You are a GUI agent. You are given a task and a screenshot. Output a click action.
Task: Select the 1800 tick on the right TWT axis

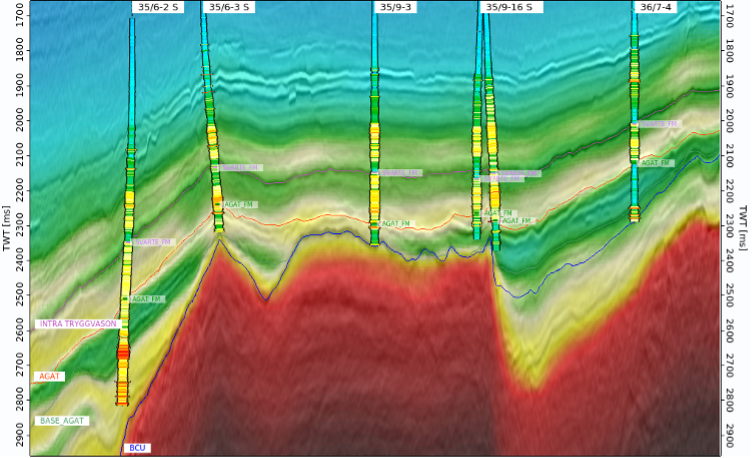tap(730, 50)
